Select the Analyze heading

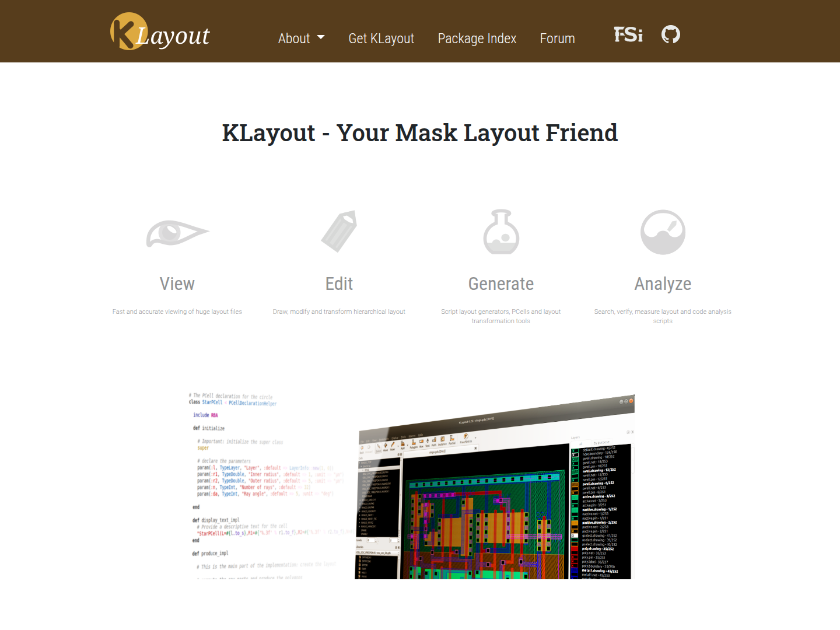click(x=663, y=284)
